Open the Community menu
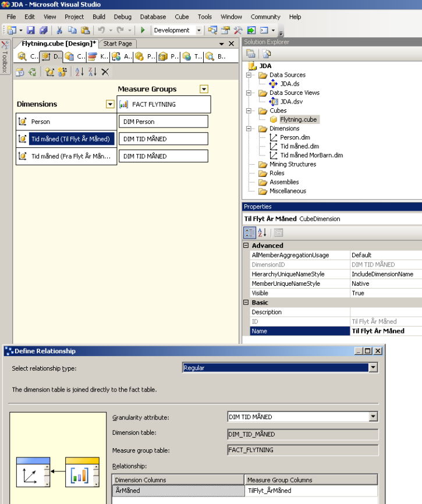This screenshot has height=504, width=422. tap(265, 17)
